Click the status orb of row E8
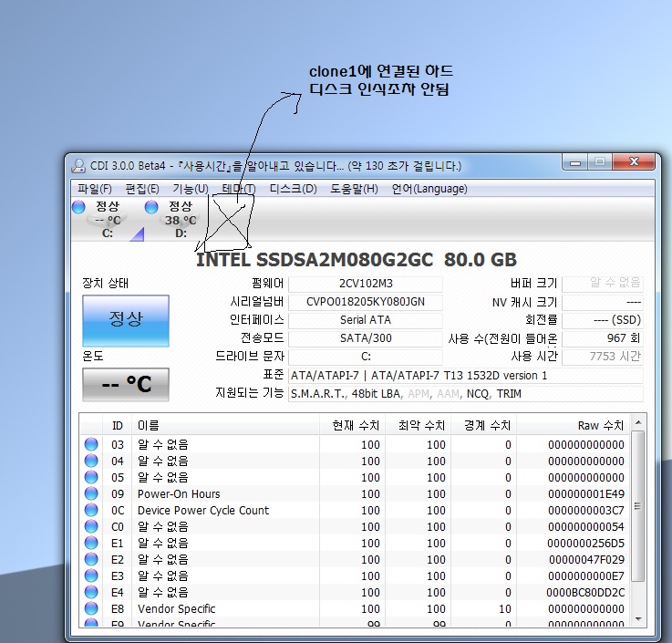Screen dimensions: 672x643 point(91,608)
